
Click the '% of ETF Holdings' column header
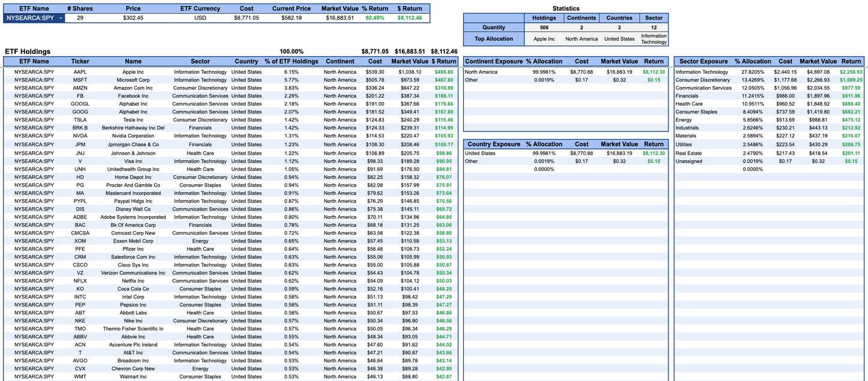click(x=291, y=61)
